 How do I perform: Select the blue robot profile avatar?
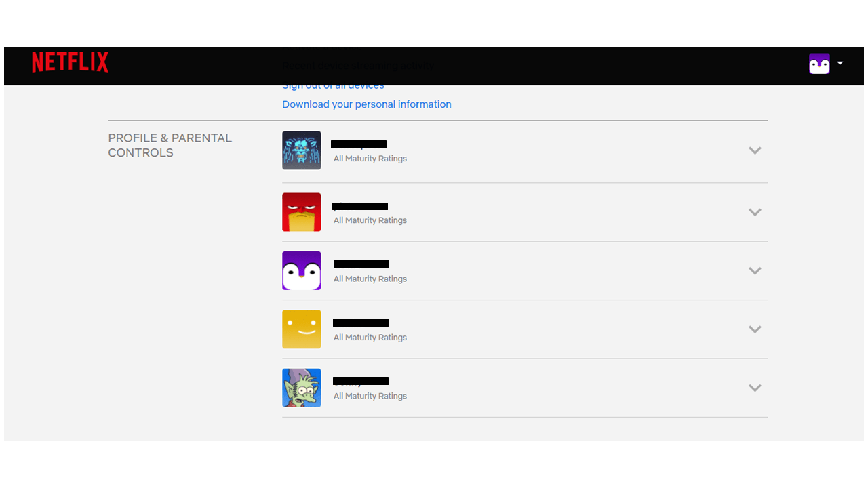(302, 150)
